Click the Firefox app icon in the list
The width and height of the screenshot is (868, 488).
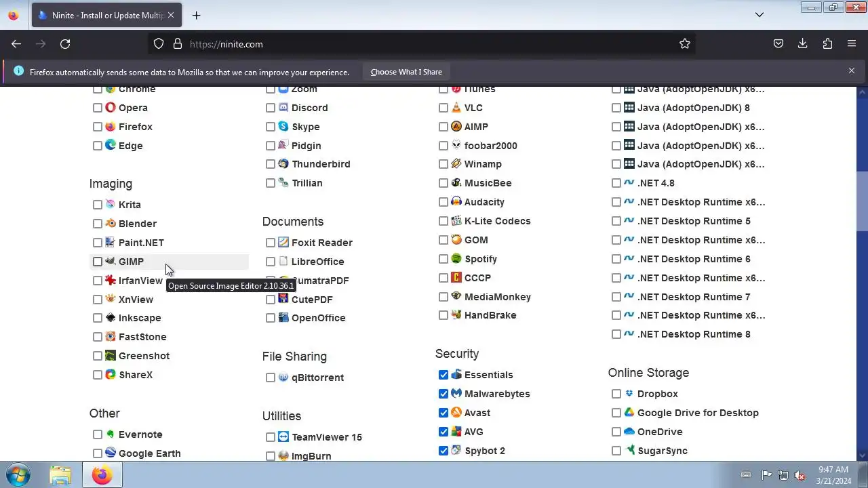111,126
